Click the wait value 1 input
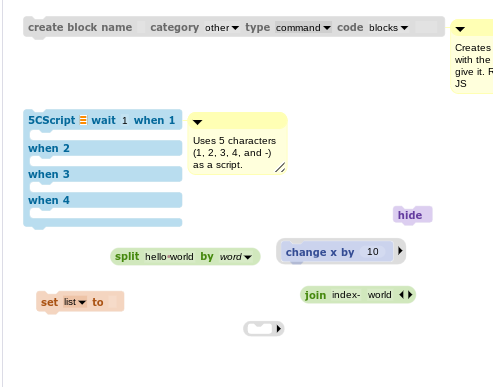 [x=125, y=120]
